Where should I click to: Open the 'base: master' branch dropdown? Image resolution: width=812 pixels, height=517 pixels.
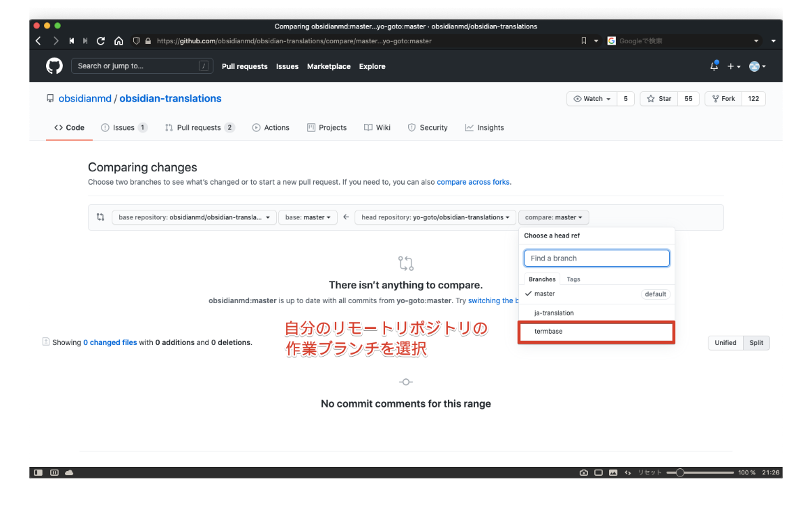[x=308, y=217]
